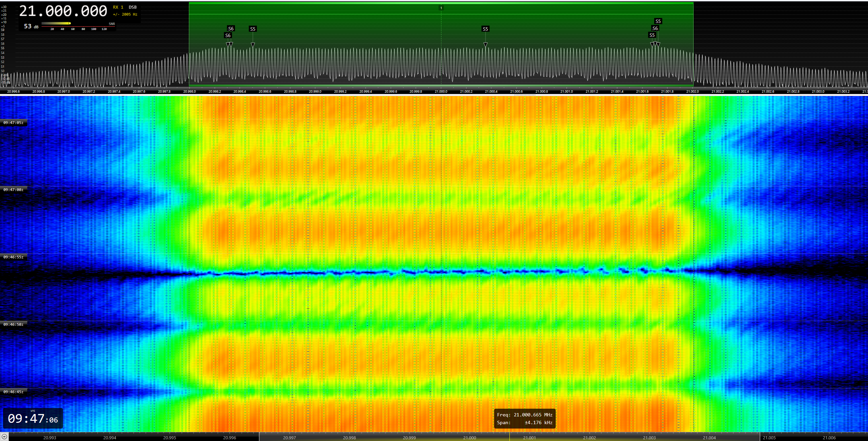Click the 21.000.000 frequency display
The width and height of the screenshot is (868, 441).
click(63, 11)
